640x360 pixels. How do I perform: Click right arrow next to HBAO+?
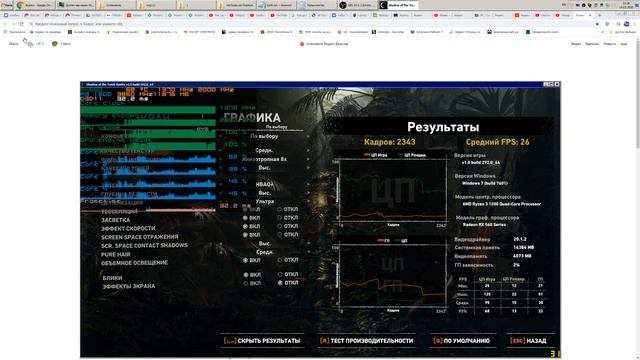(x=308, y=184)
